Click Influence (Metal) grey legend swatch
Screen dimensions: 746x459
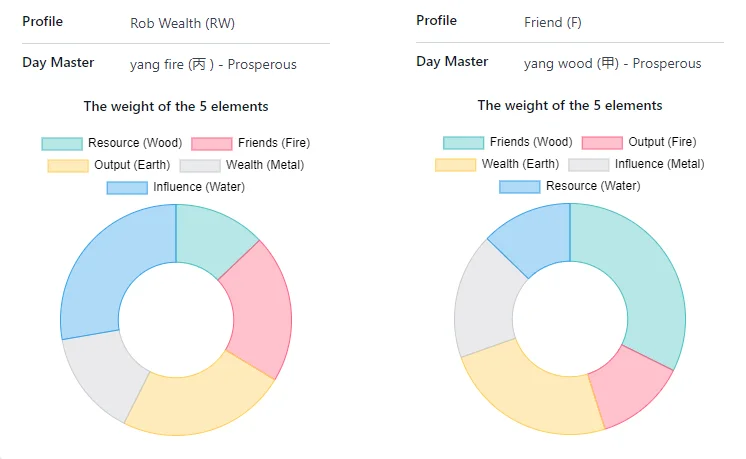coord(588,164)
